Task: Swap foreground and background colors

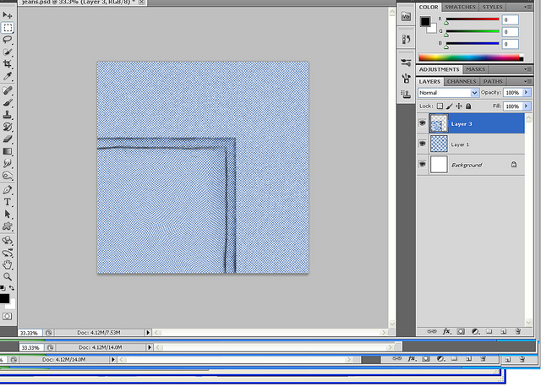Action: 12,287
